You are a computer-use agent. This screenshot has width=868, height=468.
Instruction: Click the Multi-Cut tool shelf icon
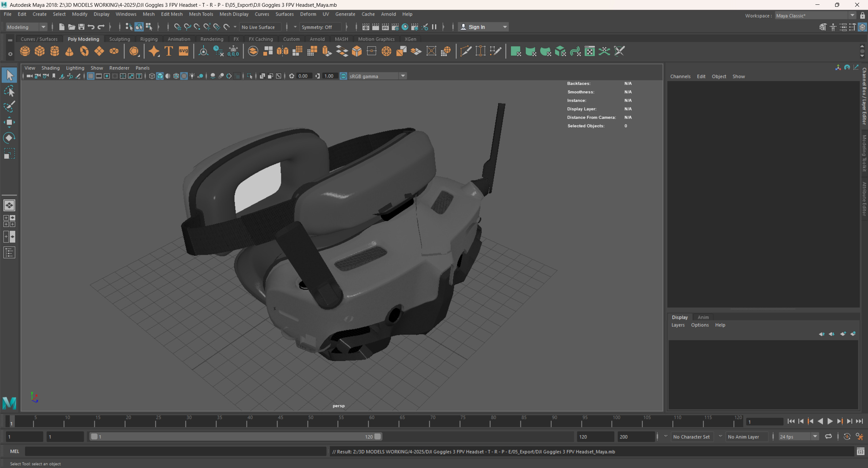coord(466,51)
